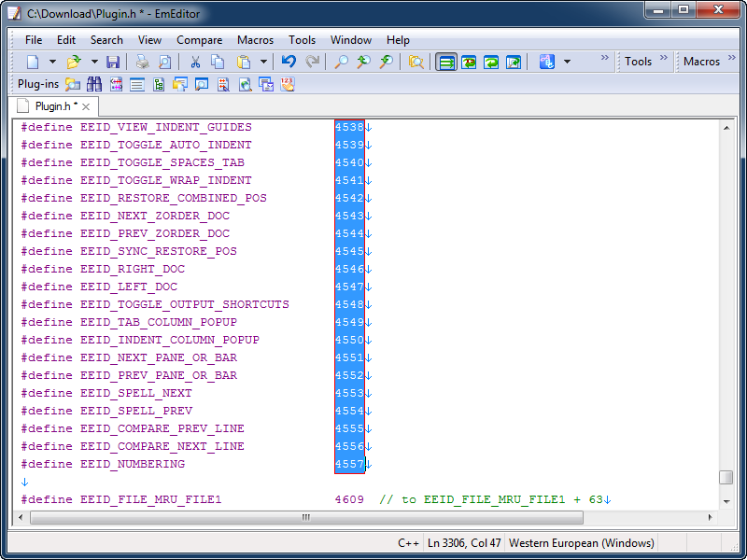Click the horizontal scrollbar right arrow
Screen dimensions: 747x560
pos(711,517)
